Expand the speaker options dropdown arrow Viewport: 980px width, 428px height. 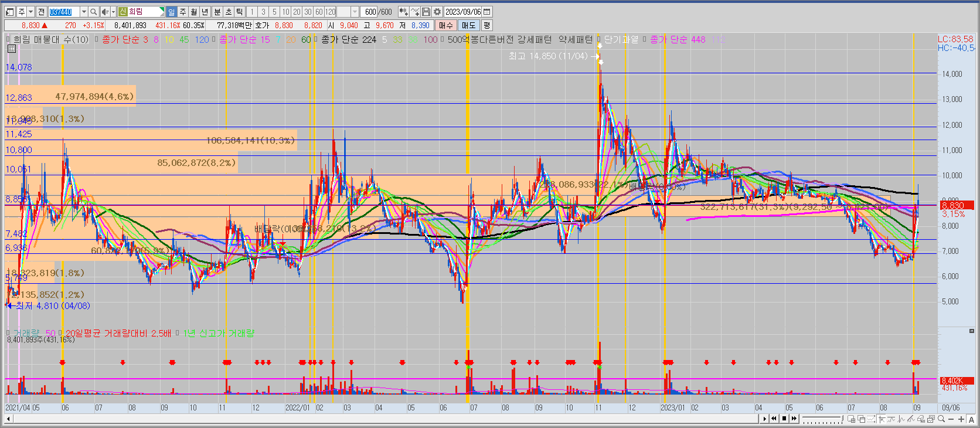tap(113, 12)
